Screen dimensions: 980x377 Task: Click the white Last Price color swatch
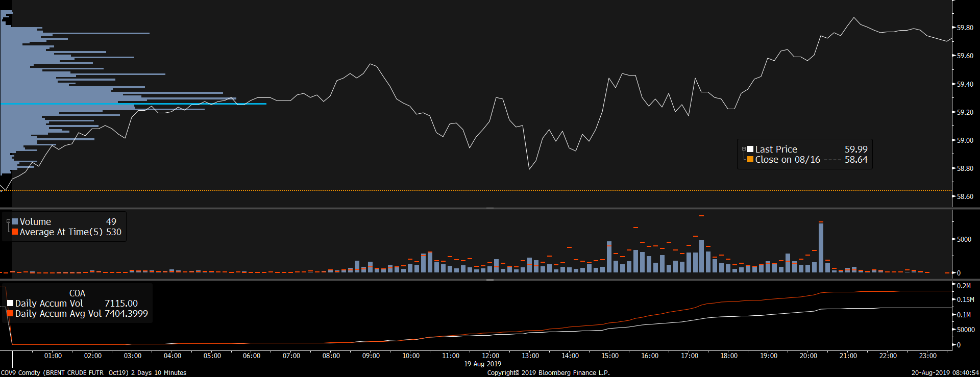click(x=750, y=149)
